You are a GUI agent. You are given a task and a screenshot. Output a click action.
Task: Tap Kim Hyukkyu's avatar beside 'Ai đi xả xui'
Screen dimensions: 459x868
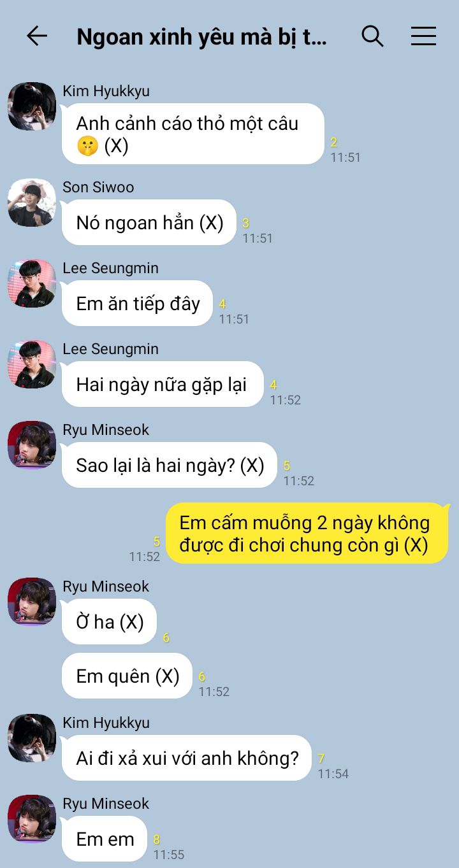[32, 738]
